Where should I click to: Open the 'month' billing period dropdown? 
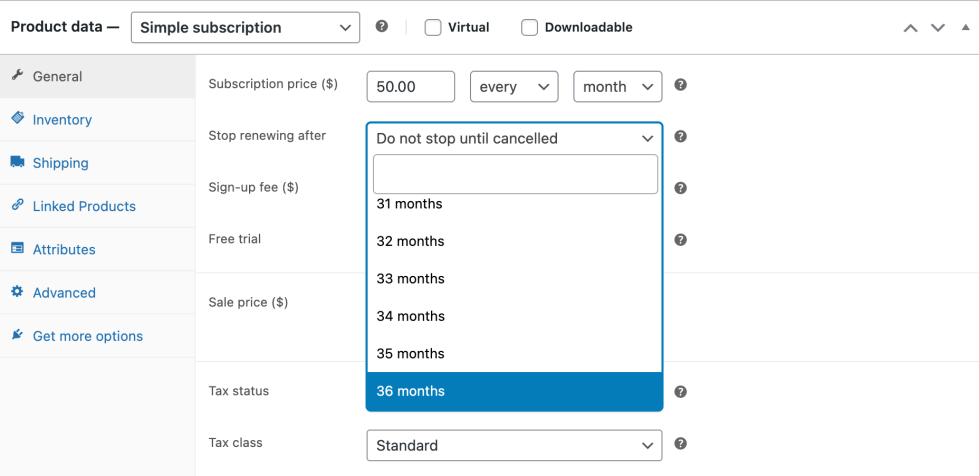point(617,87)
